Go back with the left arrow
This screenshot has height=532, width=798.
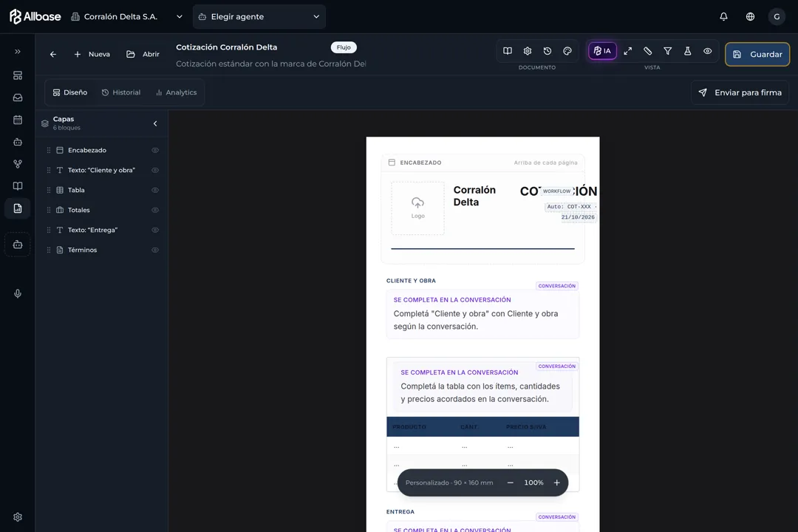click(53, 54)
